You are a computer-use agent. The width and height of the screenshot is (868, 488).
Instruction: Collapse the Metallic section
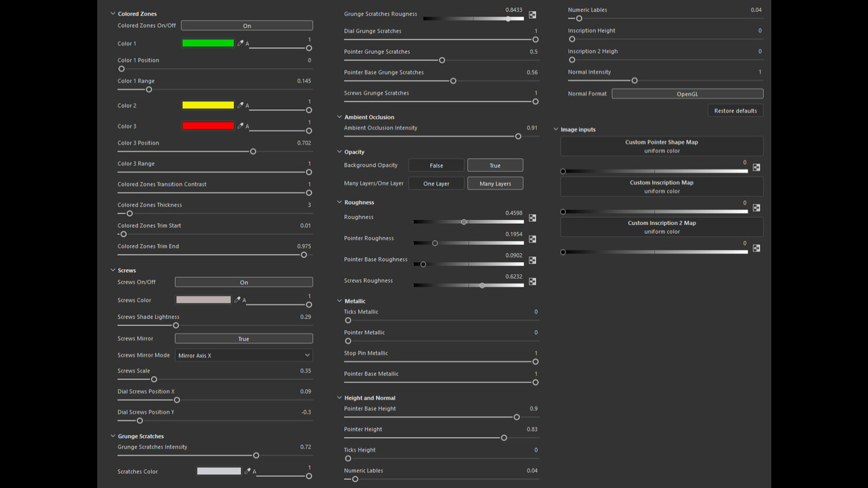340,301
